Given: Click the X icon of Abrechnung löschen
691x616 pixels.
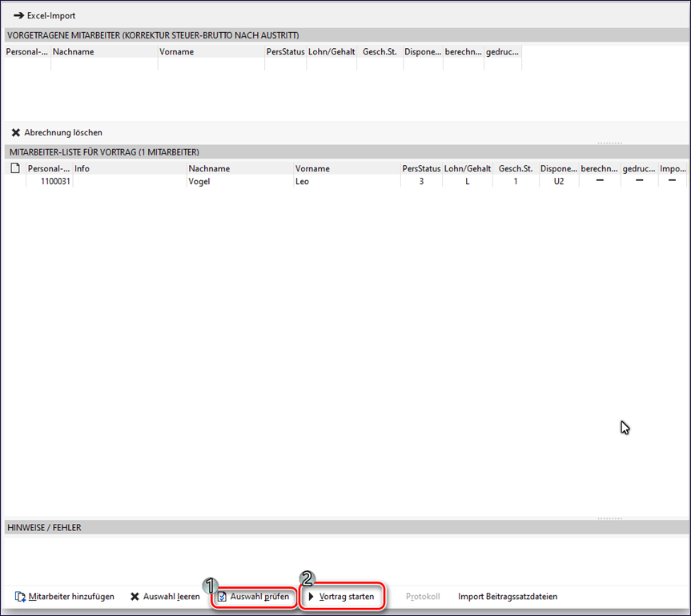Looking at the screenshot, I should [16, 132].
